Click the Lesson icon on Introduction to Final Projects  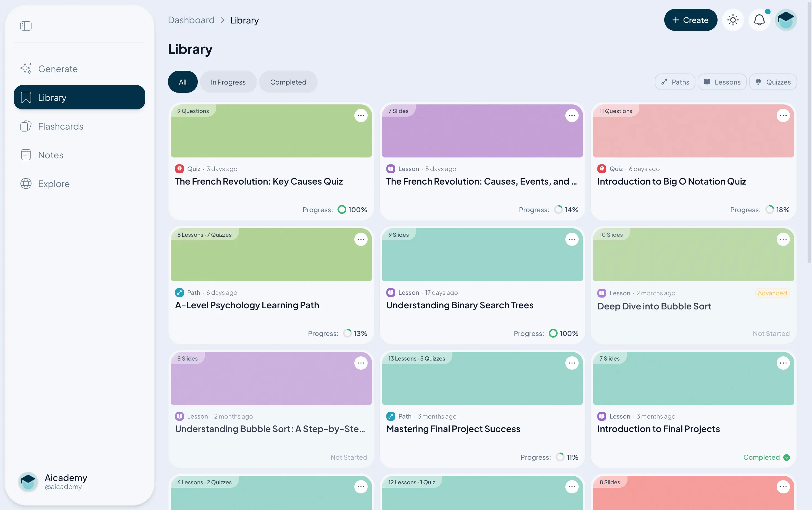click(602, 416)
